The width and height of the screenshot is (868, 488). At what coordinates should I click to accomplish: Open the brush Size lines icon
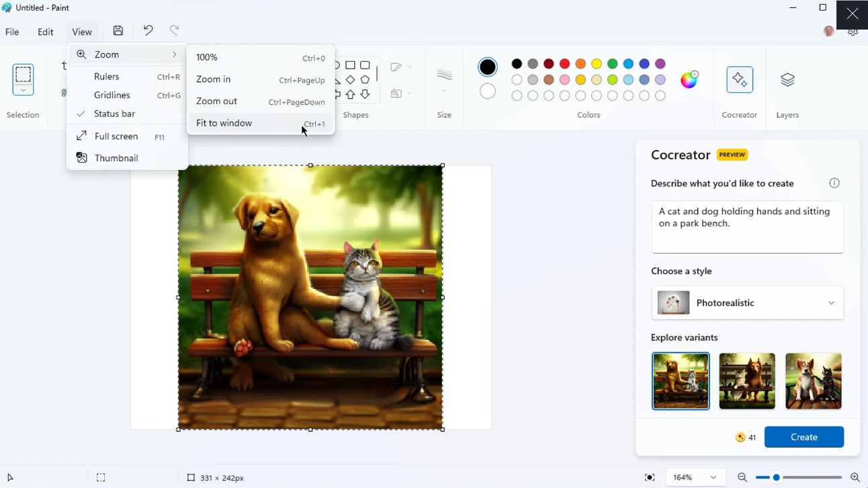444,74
